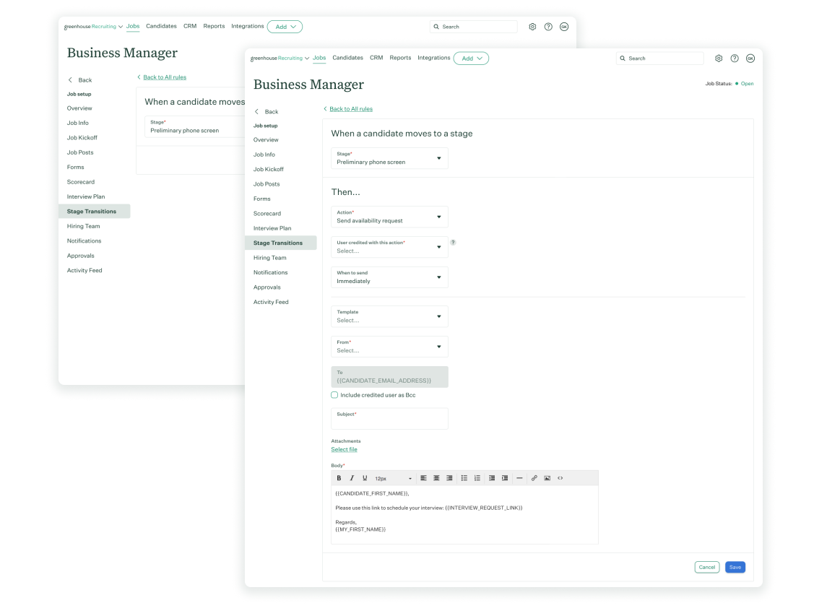Click the Subject input field

pyautogui.click(x=389, y=418)
